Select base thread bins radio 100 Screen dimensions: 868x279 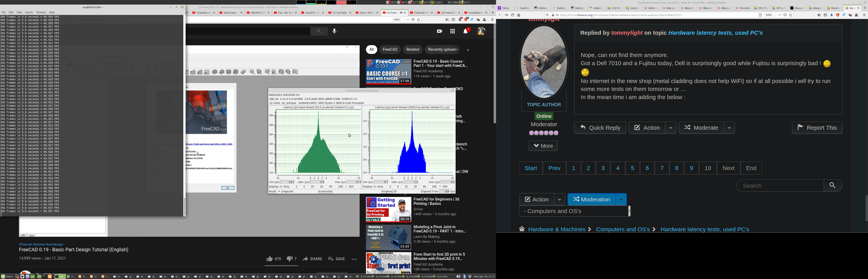point(336,187)
